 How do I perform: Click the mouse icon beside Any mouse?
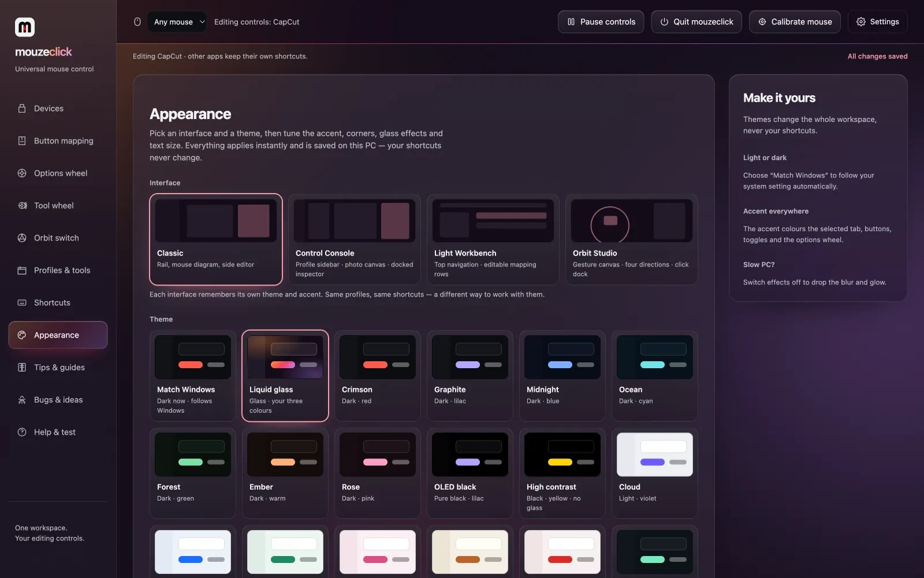click(137, 22)
